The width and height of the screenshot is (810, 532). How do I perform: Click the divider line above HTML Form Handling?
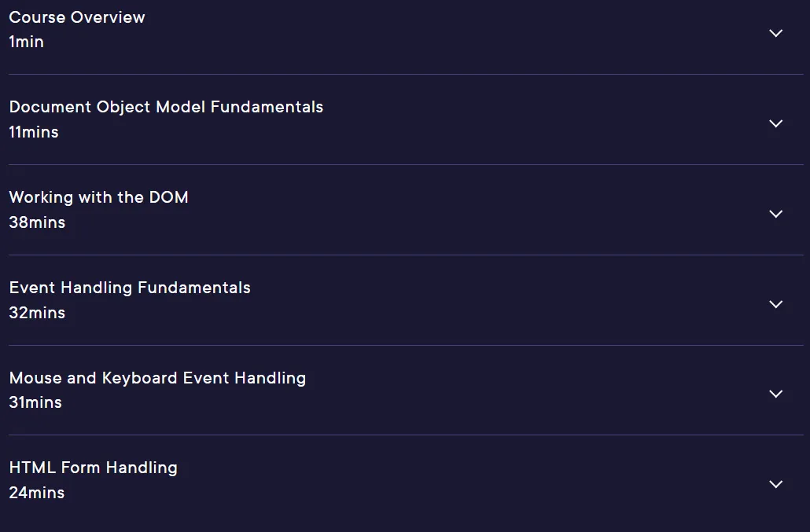point(406,435)
